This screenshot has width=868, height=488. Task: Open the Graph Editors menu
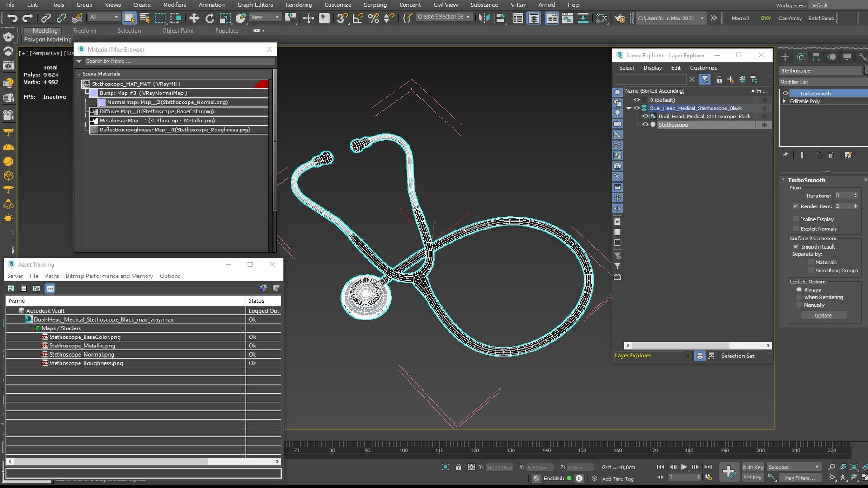pos(255,5)
